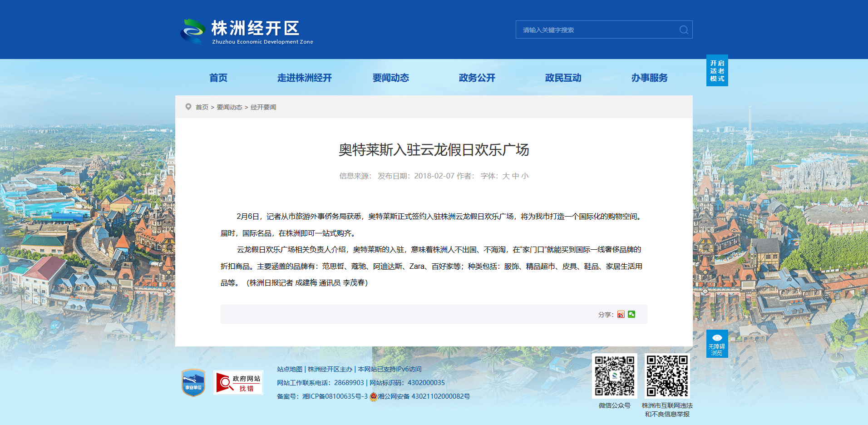Viewport: 868px width, 425px height.
Task: Open the 政务公开 navigation menu
Action: pyautogui.click(x=477, y=78)
